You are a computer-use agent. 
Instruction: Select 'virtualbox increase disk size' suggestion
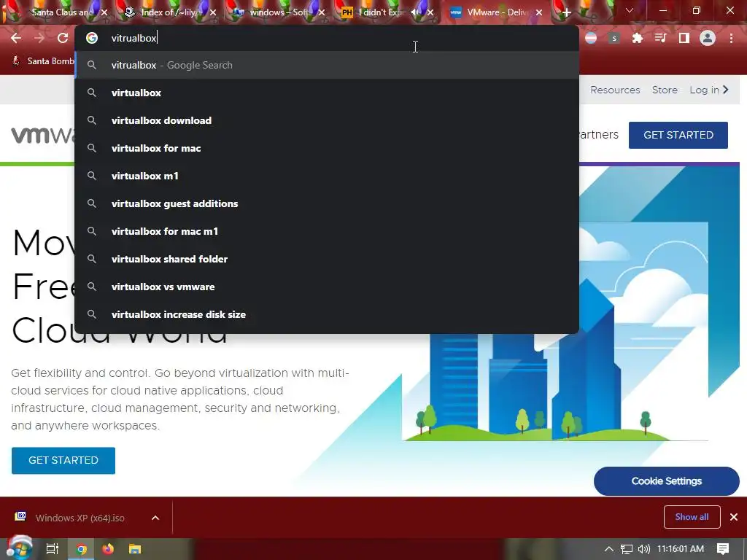[x=327, y=314]
